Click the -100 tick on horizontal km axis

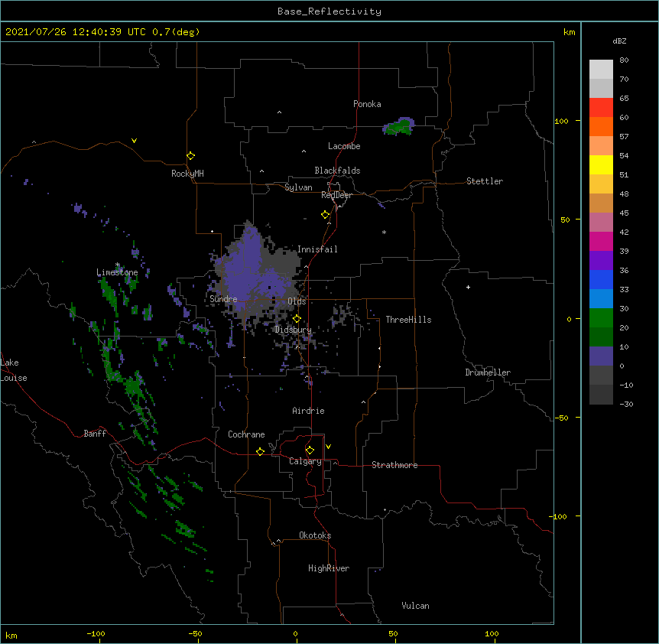click(96, 633)
